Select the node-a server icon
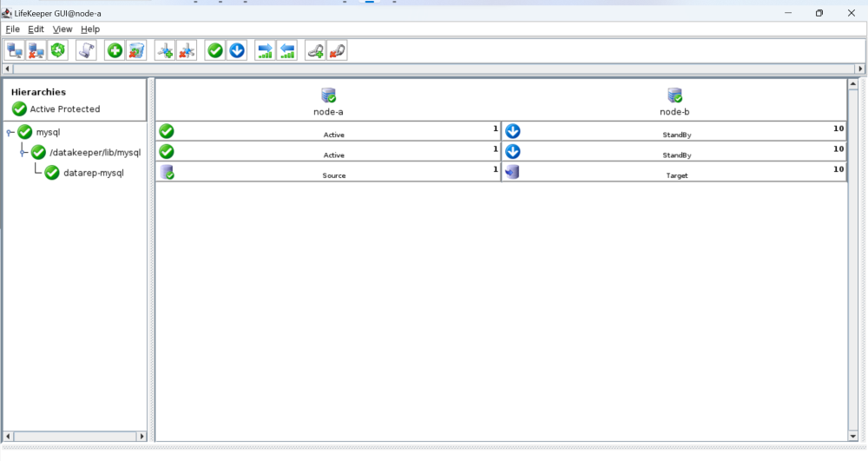 (x=328, y=95)
